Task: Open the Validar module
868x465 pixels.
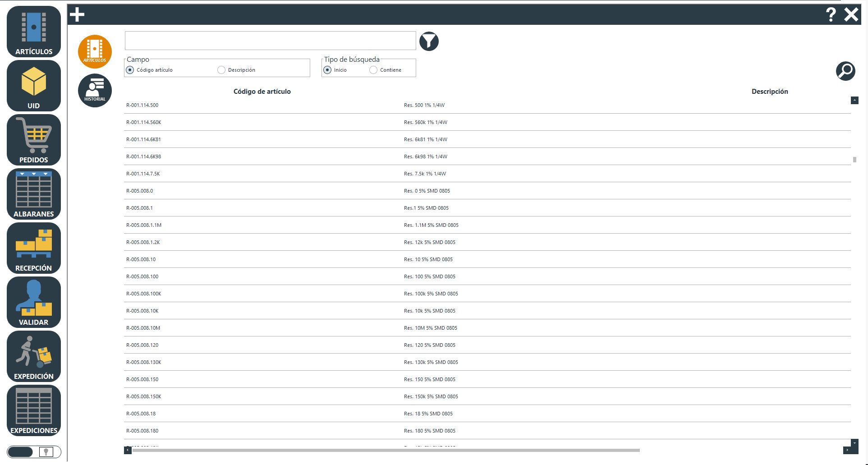Action: point(34,302)
